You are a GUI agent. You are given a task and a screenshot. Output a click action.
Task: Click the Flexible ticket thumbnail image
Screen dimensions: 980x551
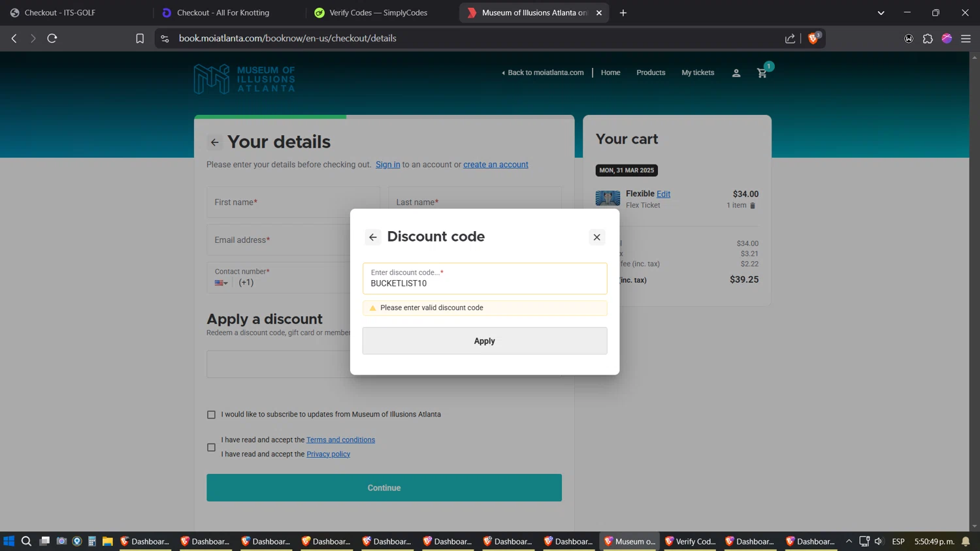click(x=608, y=198)
